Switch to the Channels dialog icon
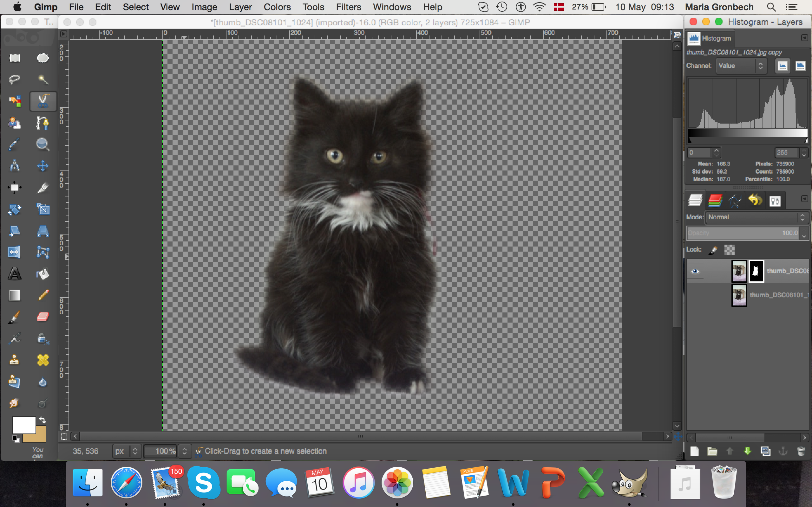Screen dimensions: 812x507 pyautogui.click(x=715, y=200)
